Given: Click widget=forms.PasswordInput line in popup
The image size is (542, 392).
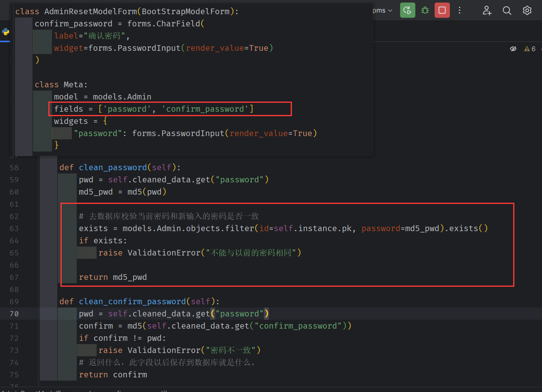Looking at the screenshot, I should pyautogui.click(x=164, y=48).
